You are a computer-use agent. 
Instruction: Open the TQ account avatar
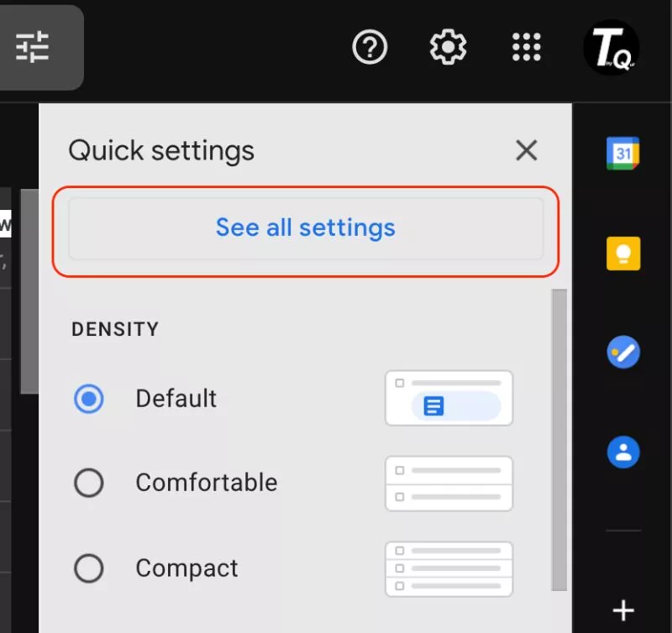[612, 47]
